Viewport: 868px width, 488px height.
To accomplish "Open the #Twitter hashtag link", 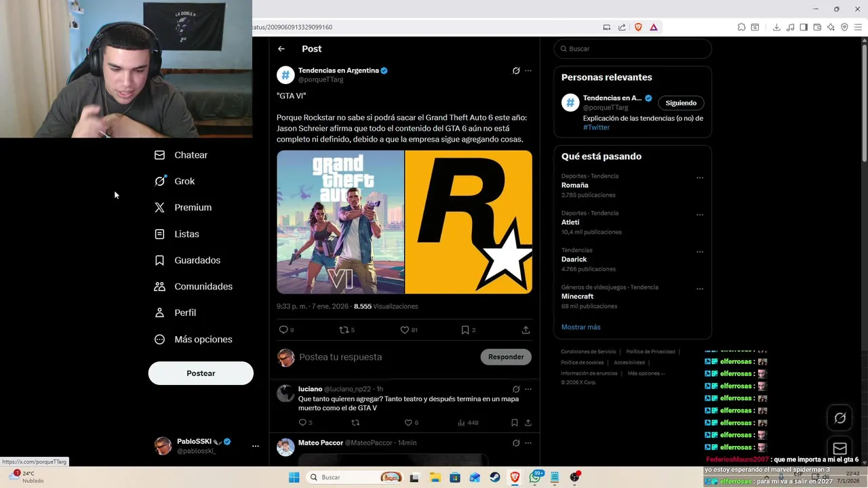I will (596, 127).
